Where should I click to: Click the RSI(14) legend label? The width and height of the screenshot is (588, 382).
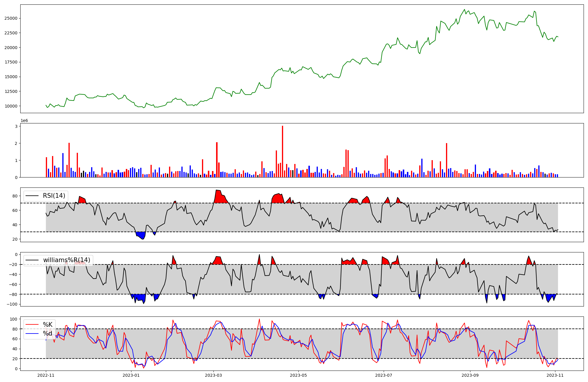point(54,196)
